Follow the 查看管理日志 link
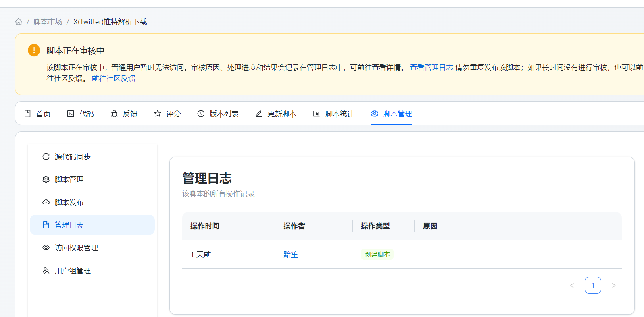 (431, 68)
